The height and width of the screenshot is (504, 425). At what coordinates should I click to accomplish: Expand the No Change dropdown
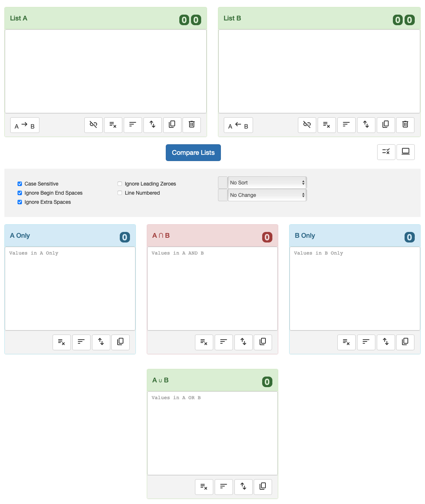pyautogui.click(x=267, y=195)
